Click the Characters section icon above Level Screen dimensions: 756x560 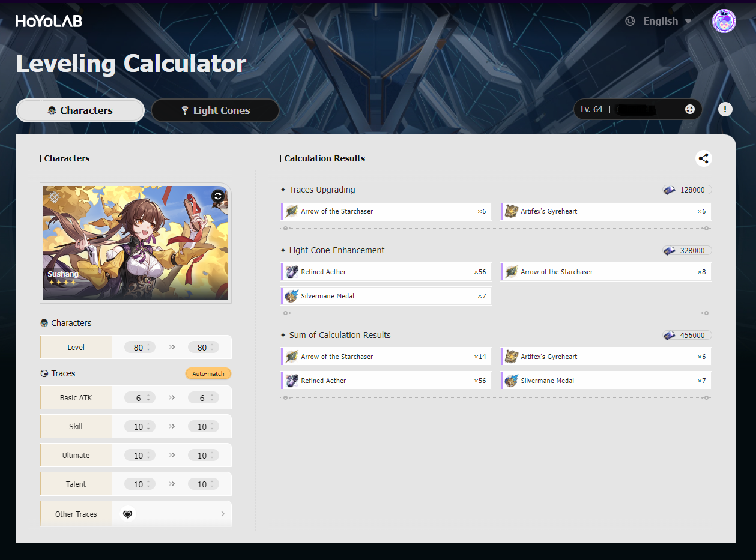point(44,323)
